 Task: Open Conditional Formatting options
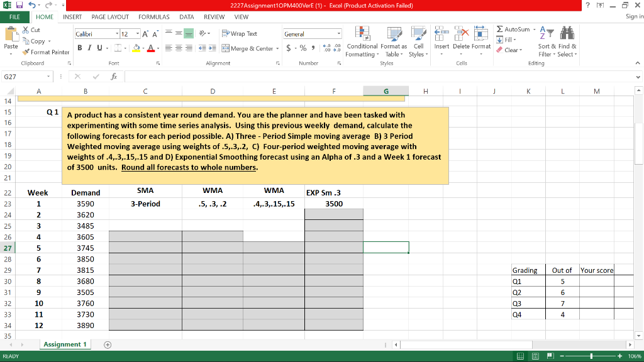pyautogui.click(x=363, y=44)
